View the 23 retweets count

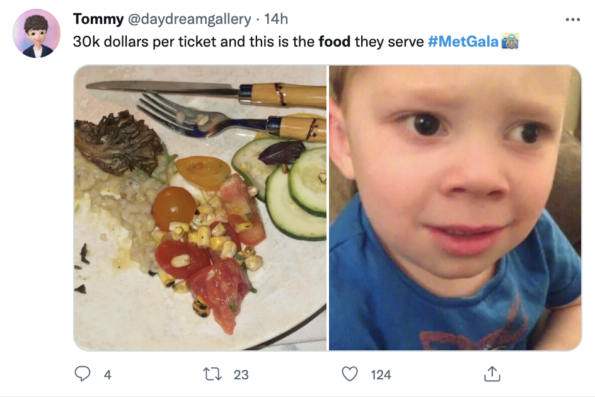tap(241, 375)
